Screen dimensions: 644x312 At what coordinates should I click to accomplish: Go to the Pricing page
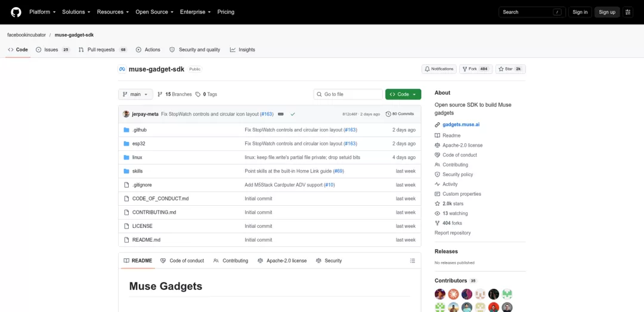coord(226,12)
